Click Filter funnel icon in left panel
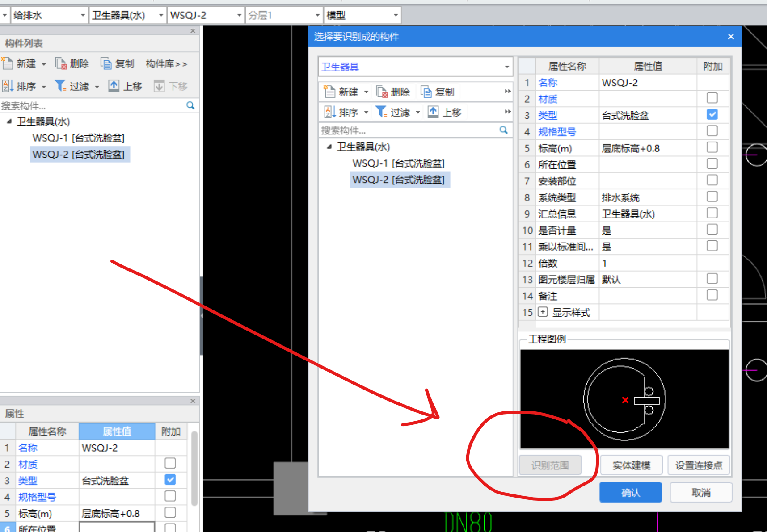767x532 pixels. (60, 86)
